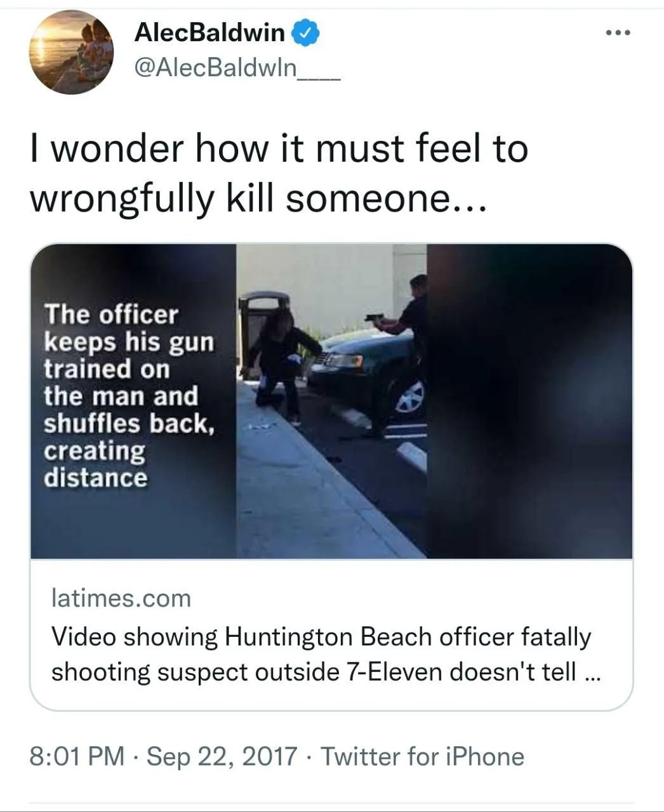Click the caption 'The officer keeps his gun trained'
Screen dimensions: 664x812
click(x=129, y=341)
